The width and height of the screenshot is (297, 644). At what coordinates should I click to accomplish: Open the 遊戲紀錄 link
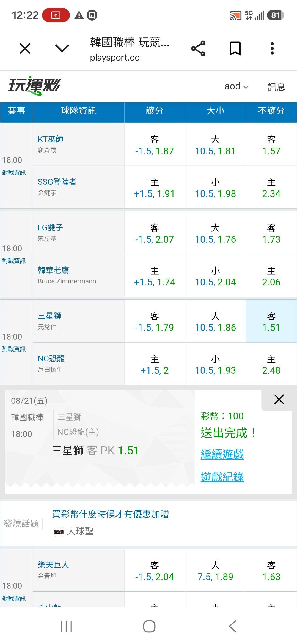coord(222,477)
